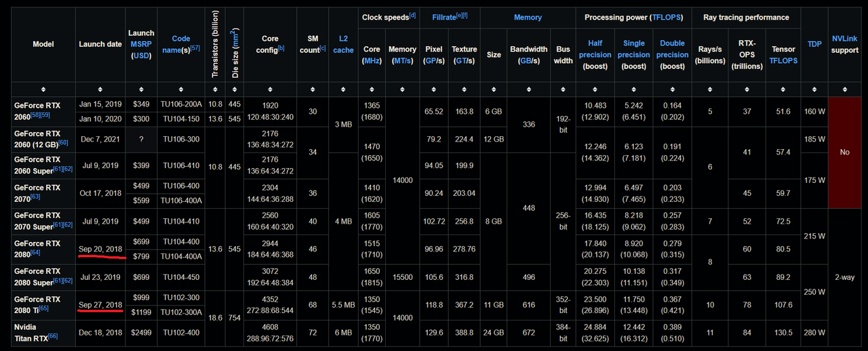Image resolution: width=868 pixels, height=351 pixels.
Task: Sort by Single precision column arrows
Action: coord(634,89)
